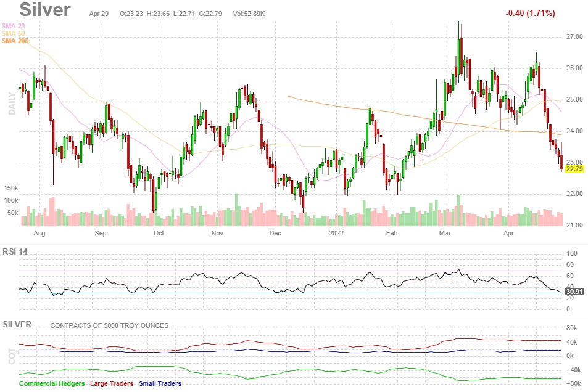Click the Oct month axis label
The width and height of the screenshot is (588, 392).
pos(159,233)
